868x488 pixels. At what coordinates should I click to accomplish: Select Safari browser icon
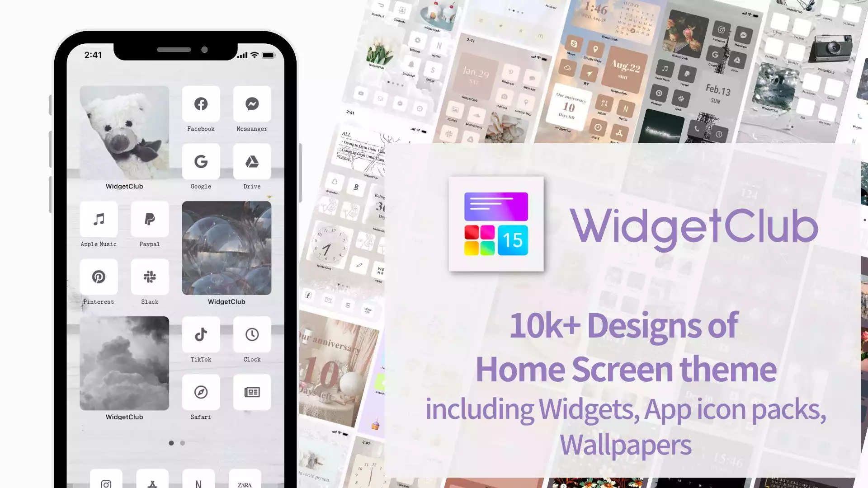(201, 391)
